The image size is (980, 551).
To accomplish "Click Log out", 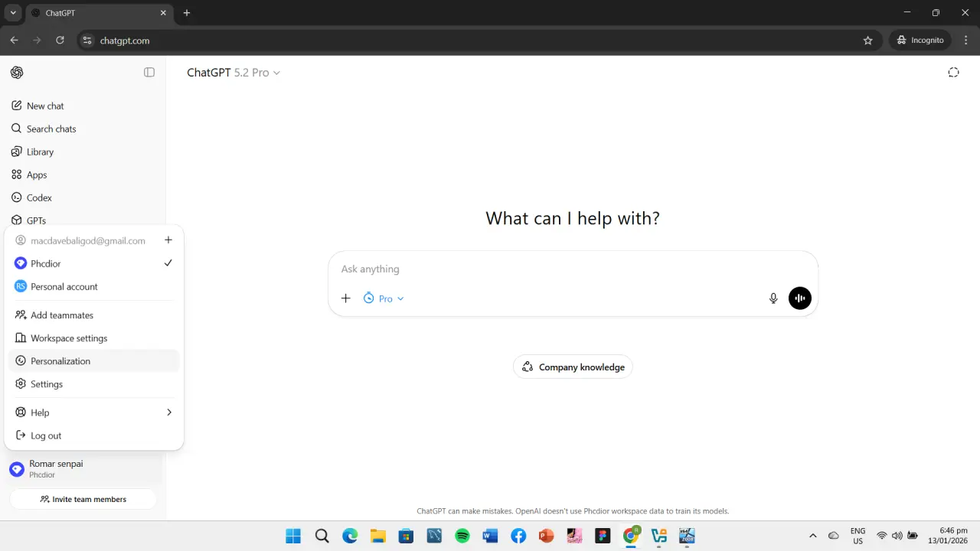I will pos(93,435).
